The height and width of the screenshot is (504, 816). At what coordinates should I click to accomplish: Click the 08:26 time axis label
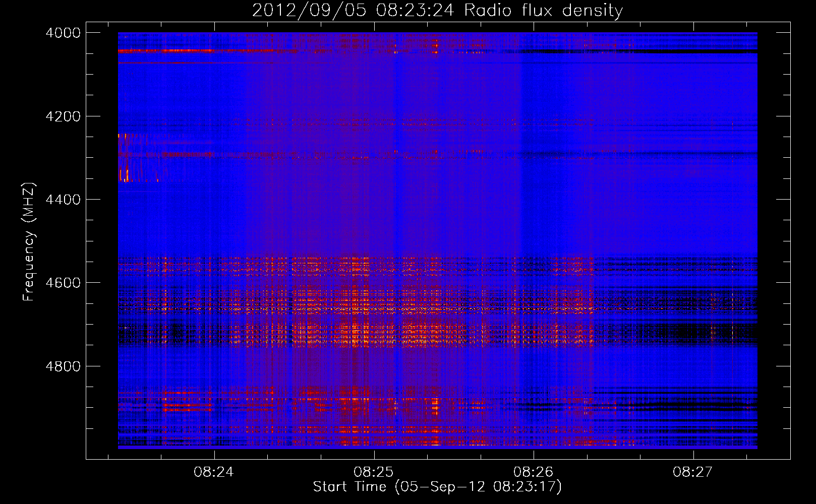(534, 472)
